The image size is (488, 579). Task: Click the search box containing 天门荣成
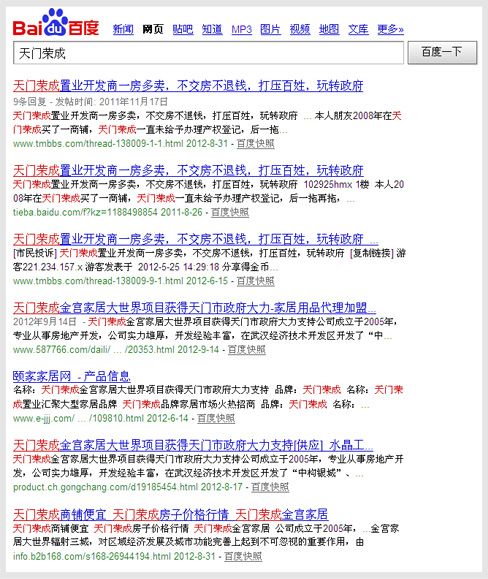(208, 53)
